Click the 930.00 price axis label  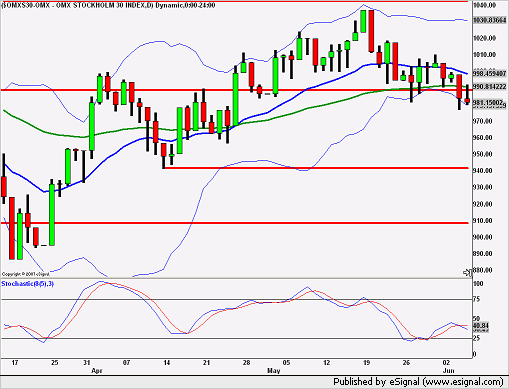(482, 187)
